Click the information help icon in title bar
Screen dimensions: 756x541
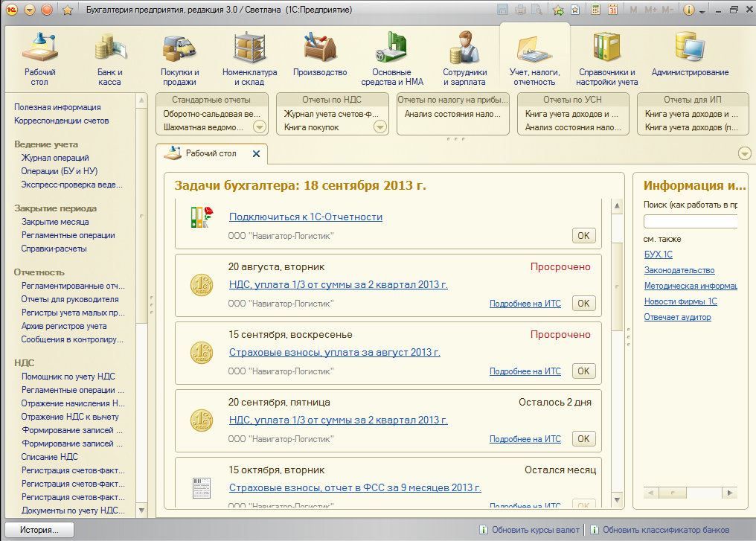[689, 10]
